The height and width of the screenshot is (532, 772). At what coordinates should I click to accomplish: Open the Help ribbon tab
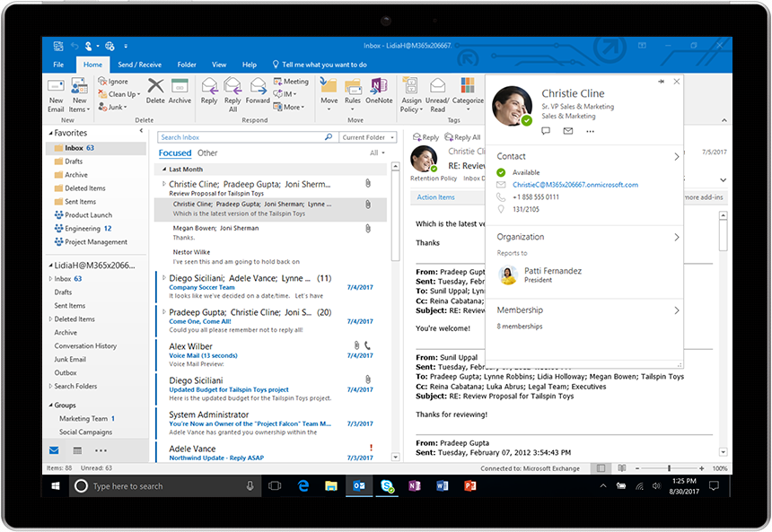tap(250, 65)
